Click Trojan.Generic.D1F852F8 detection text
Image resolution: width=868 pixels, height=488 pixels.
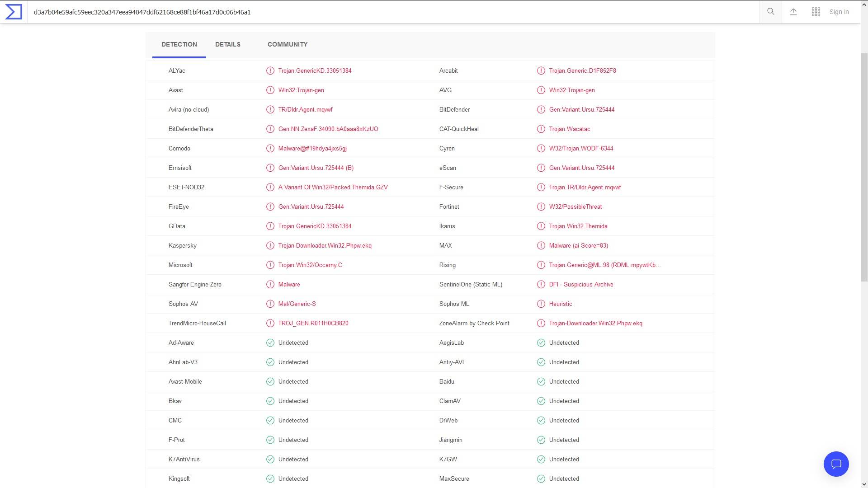click(x=582, y=71)
